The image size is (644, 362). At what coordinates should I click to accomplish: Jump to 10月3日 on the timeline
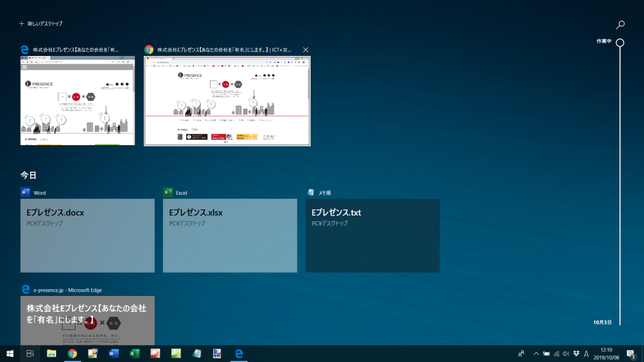(x=602, y=322)
